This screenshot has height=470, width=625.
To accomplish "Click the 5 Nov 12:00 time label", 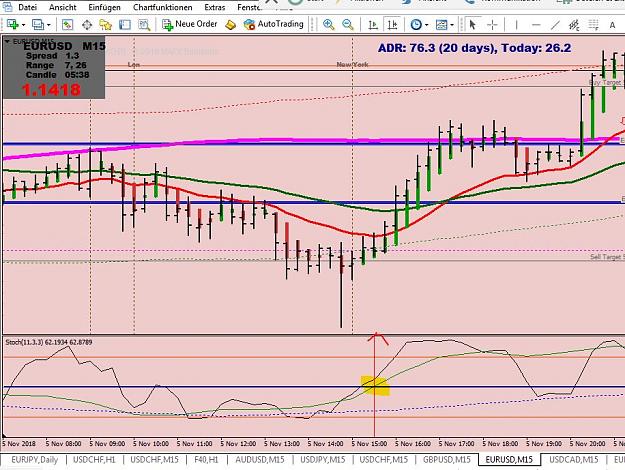I will (238, 444).
